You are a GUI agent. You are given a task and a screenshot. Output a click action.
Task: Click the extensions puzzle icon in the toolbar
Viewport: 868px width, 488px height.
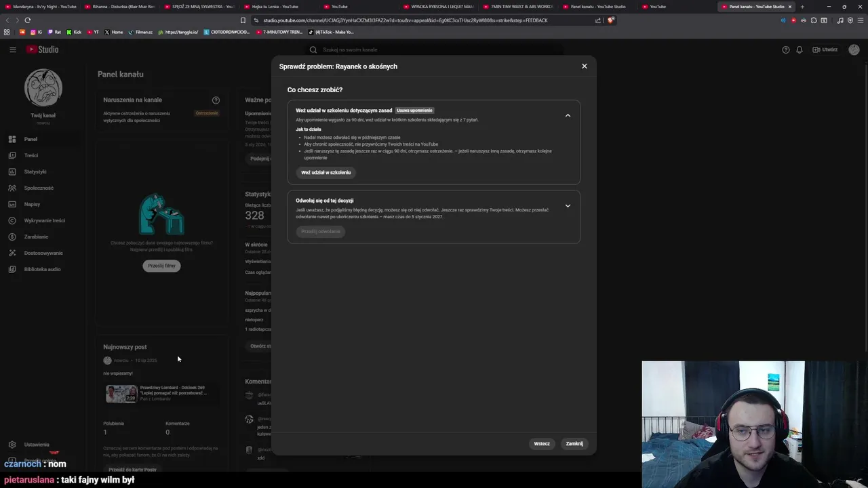click(814, 20)
